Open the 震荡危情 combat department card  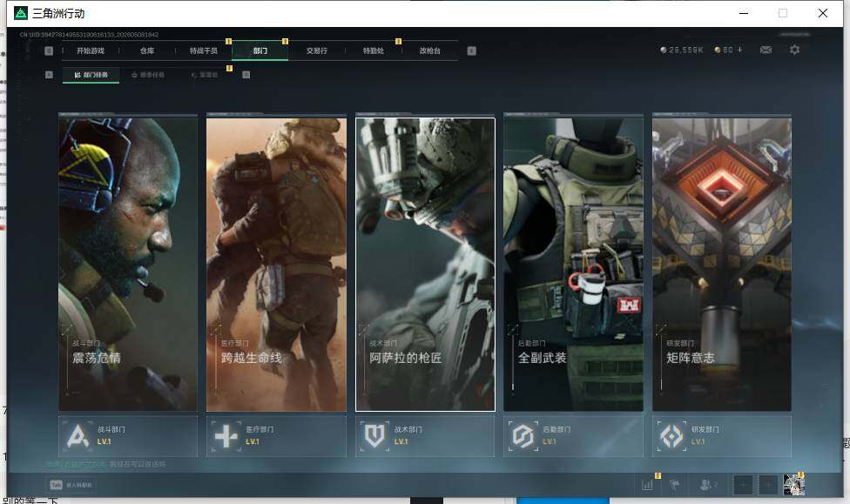(x=128, y=263)
